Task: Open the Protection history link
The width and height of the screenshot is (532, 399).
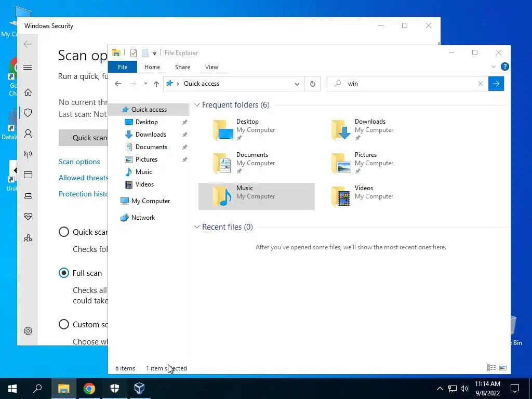Action: (x=84, y=194)
